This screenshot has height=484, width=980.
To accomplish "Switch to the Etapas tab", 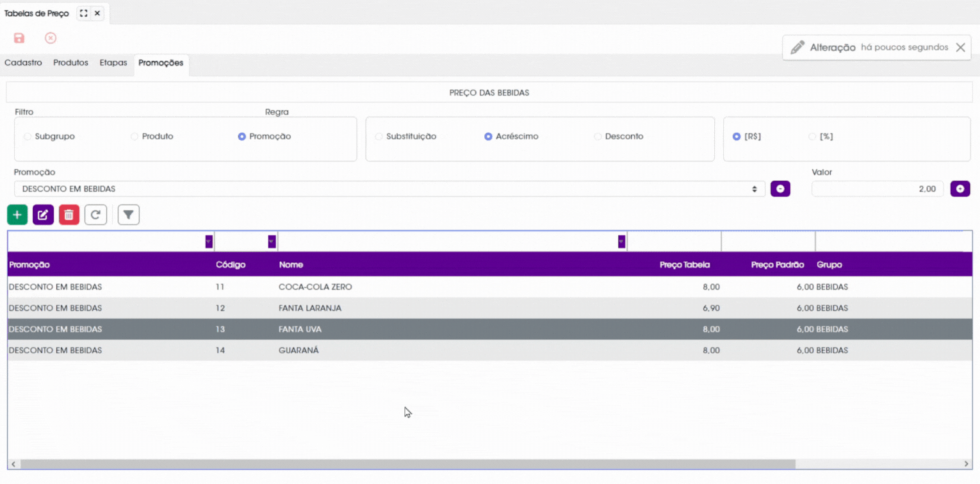I will (113, 63).
